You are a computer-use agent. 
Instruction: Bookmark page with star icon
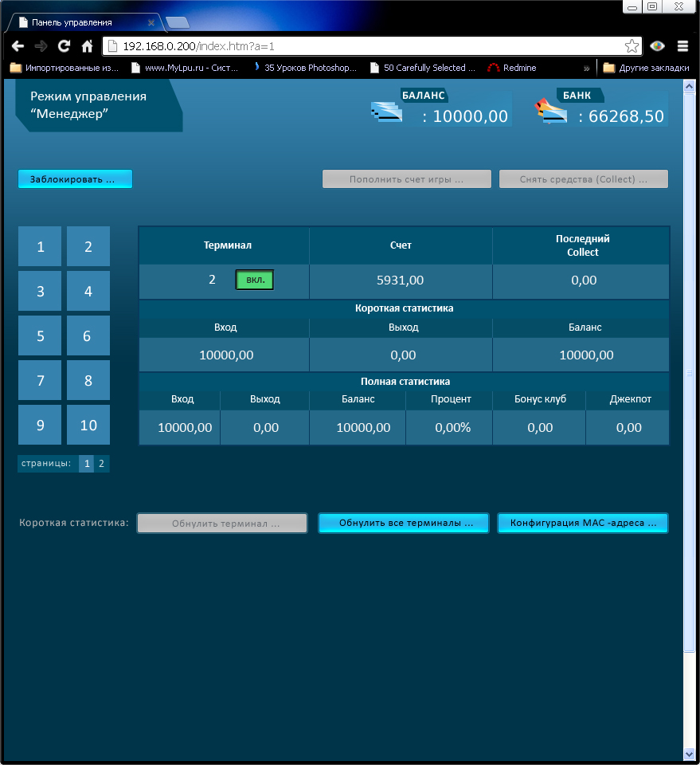click(x=631, y=46)
